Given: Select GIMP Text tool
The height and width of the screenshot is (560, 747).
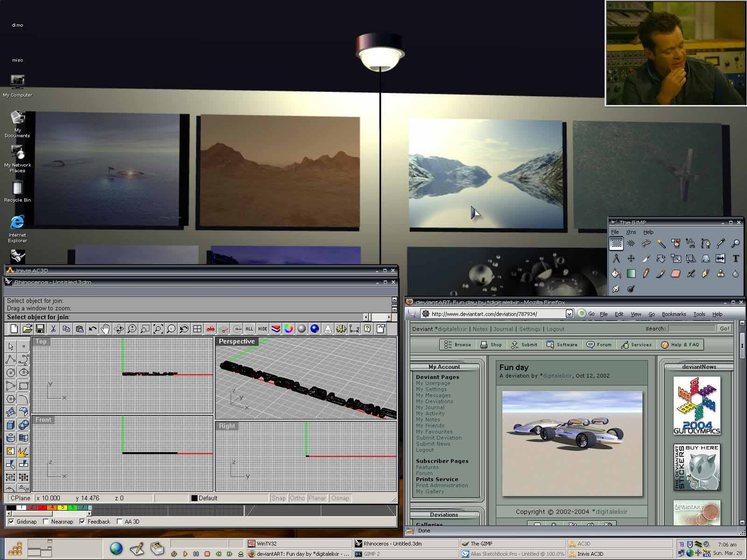Looking at the screenshot, I should click(x=736, y=259).
